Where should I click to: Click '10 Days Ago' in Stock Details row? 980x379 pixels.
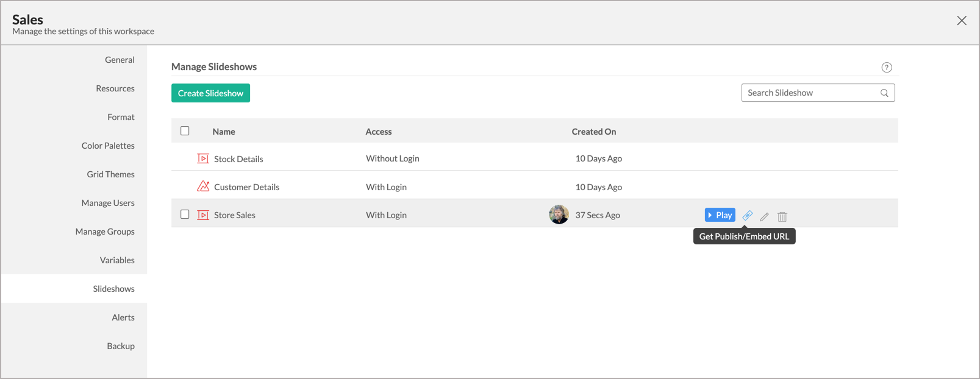599,158
